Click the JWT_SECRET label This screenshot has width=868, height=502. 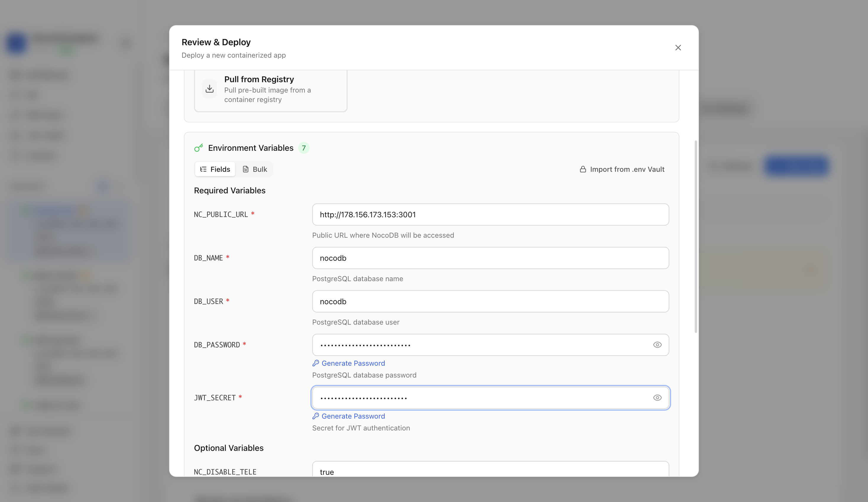(x=215, y=398)
